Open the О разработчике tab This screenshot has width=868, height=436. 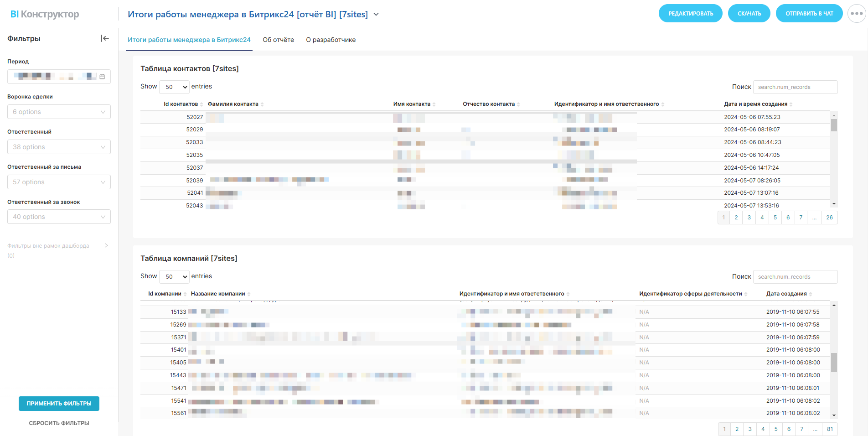coord(331,40)
